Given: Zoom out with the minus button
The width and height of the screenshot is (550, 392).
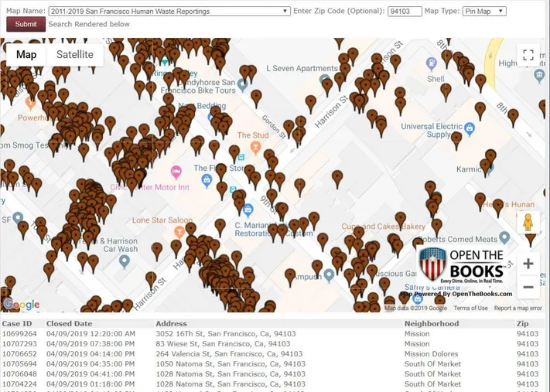Looking at the screenshot, I should tap(528, 287).
